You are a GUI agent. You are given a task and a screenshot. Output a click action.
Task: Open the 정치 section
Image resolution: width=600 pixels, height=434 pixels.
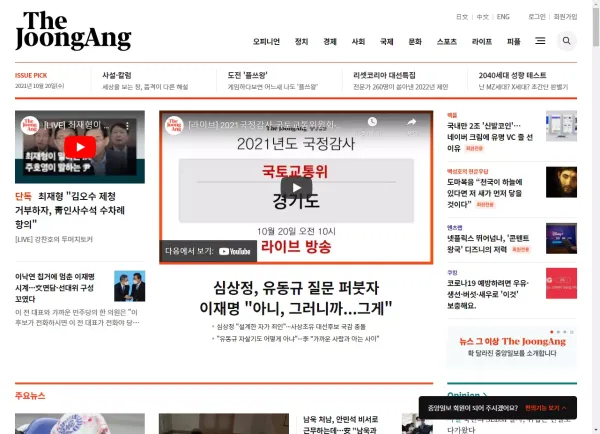point(302,41)
